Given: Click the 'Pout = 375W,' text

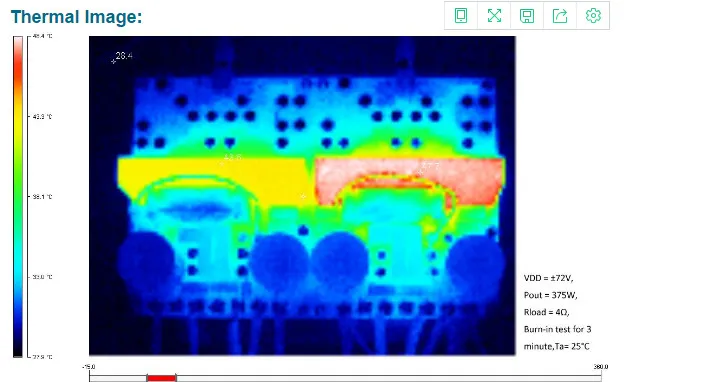Looking at the screenshot, I should tap(551, 295).
